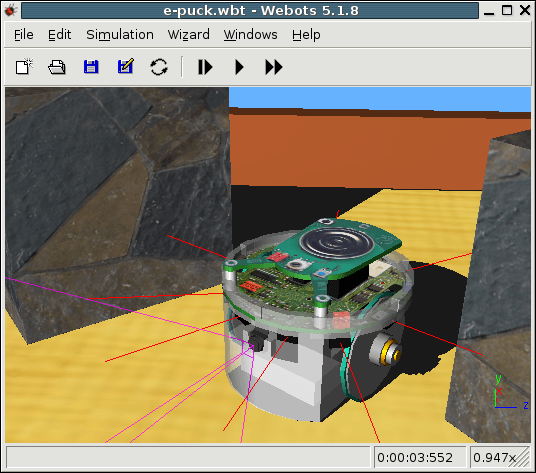This screenshot has width=536, height=473.
Task: Open the Wizard menu
Action: 188,35
